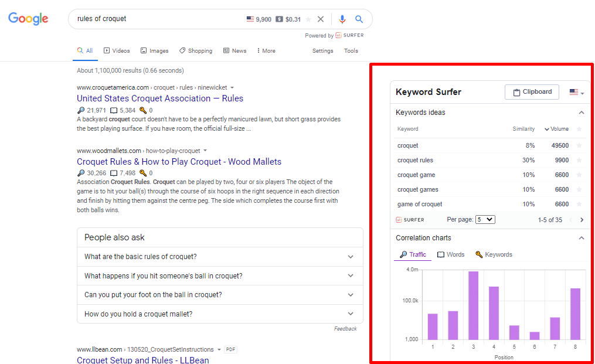Open dropdown arrow next to croquetamerica.com URL
Screen dimensions: 595x364
tap(232, 88)
